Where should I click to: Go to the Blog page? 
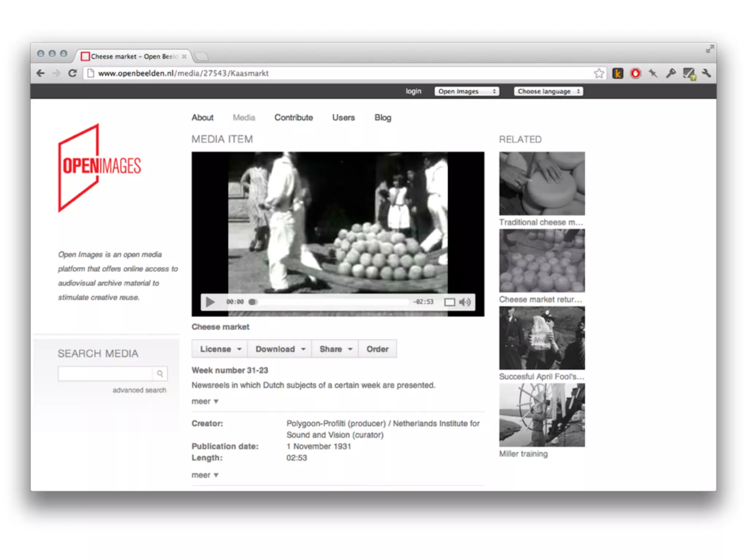(x=383, y=117)
